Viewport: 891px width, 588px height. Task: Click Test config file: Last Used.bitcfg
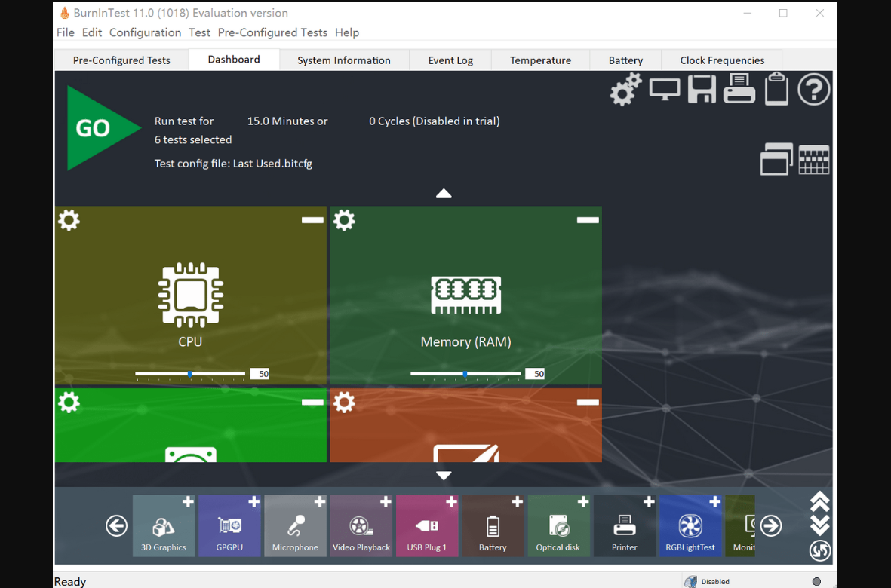pos(234,164)
